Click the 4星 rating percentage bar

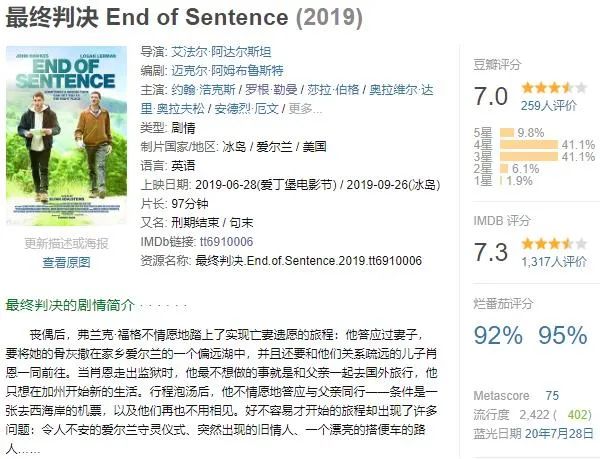pos(530,144)
